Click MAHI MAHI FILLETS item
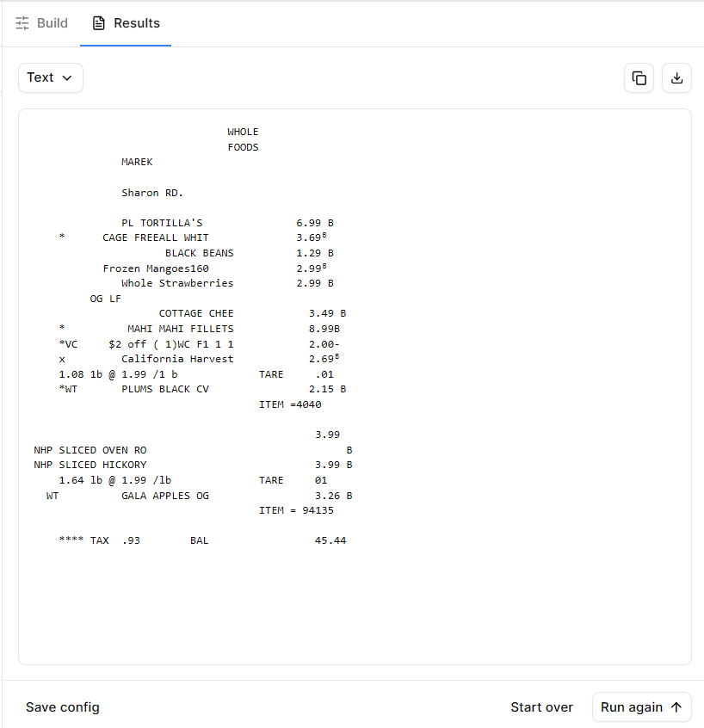Viewport: 704px width, 728px height. pyautogui.click(x=181, y=329)
